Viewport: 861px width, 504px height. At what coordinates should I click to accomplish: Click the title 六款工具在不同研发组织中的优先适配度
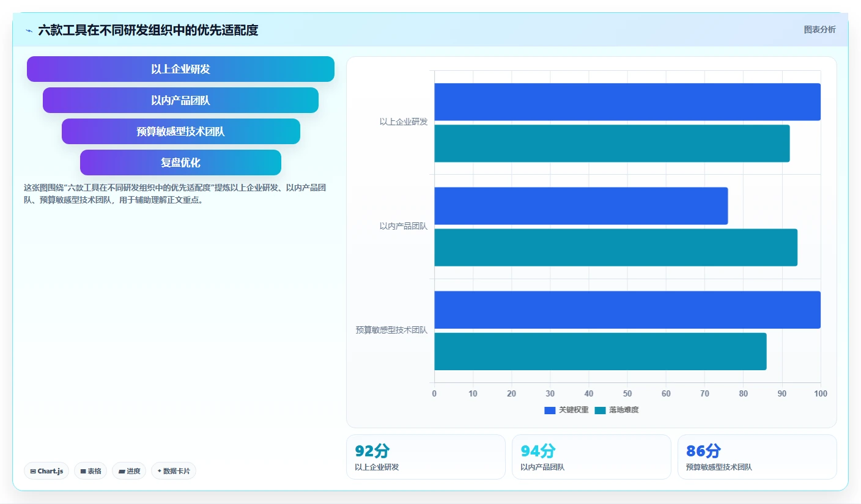[148, 30]
